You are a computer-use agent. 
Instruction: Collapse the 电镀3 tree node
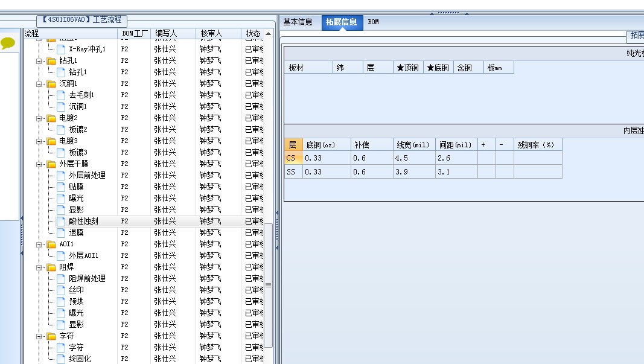[x=39, y=141]
